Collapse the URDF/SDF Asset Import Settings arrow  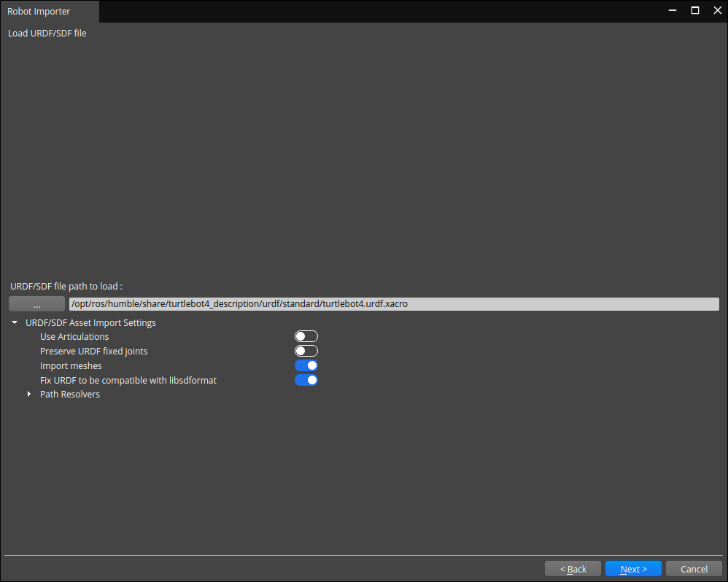tap(15, 322)
